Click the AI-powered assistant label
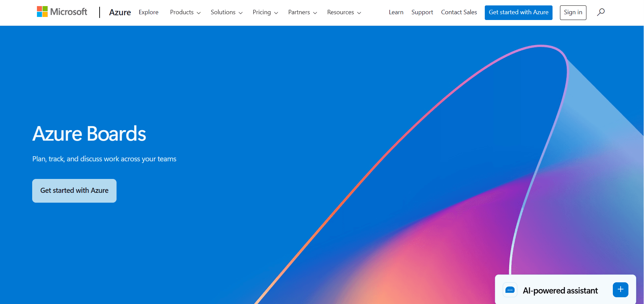Viewport: 644px width, 304px height. tap(560, 290)
